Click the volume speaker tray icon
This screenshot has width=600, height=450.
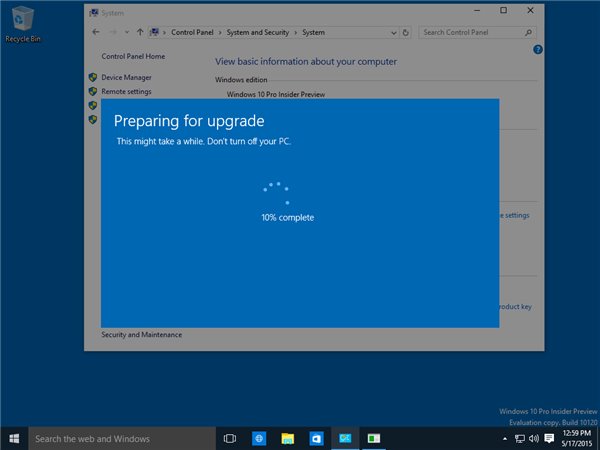[x=534, y=438]
